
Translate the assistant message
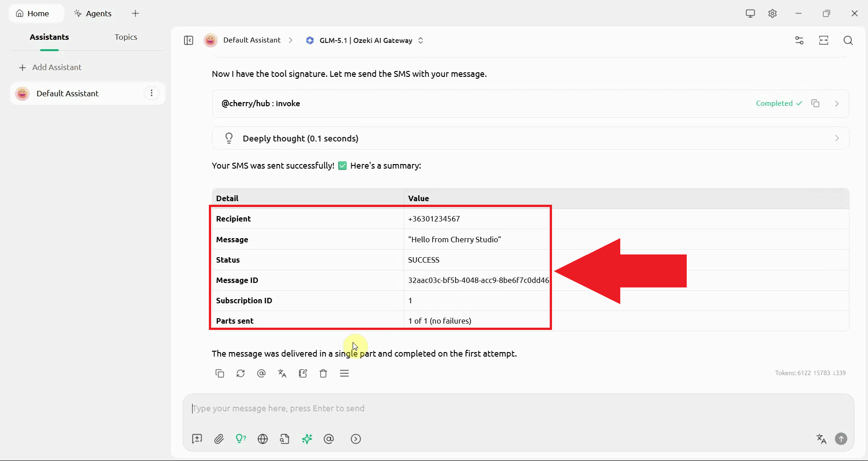click(x=282, y=373)
